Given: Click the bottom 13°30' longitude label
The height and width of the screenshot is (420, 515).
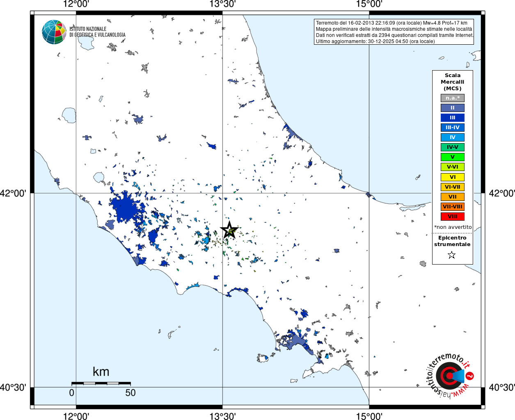Looking at the screenshot, I should click(x=222, y=416).
